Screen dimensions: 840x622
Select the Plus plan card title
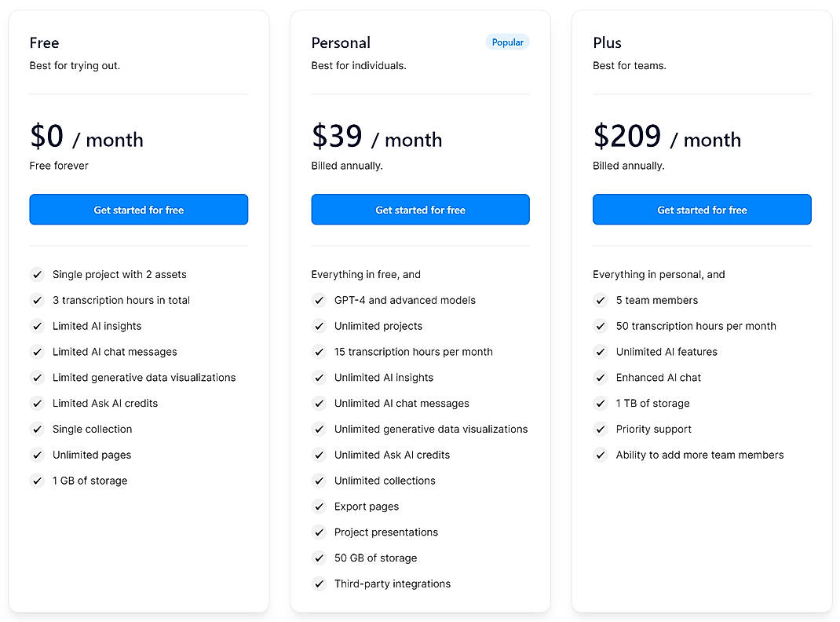pos(607,42)
